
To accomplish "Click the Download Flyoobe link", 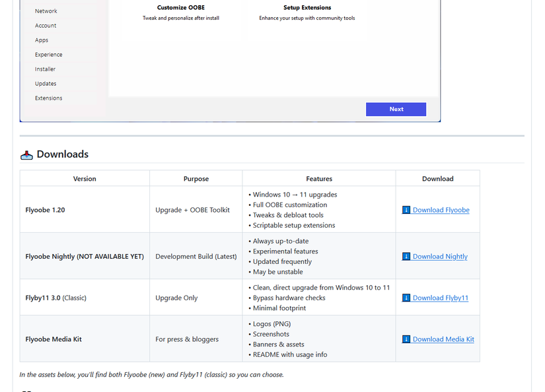I will (441, 210).
